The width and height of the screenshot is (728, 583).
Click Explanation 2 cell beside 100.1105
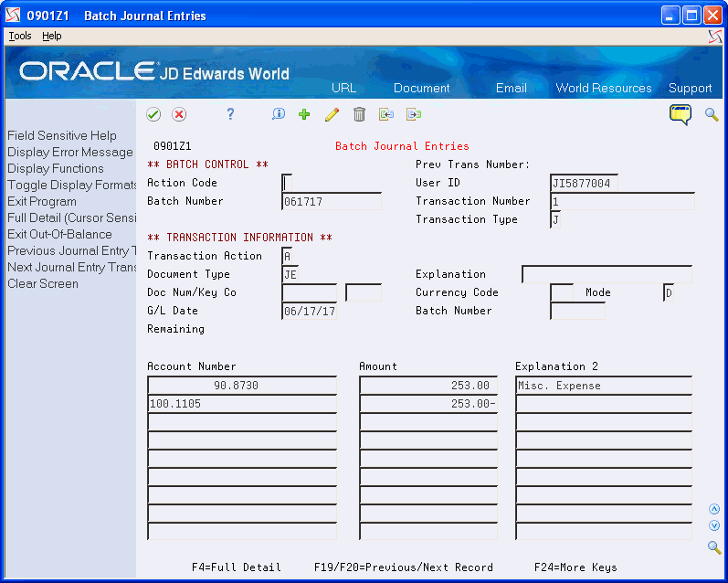click(604, 404)
